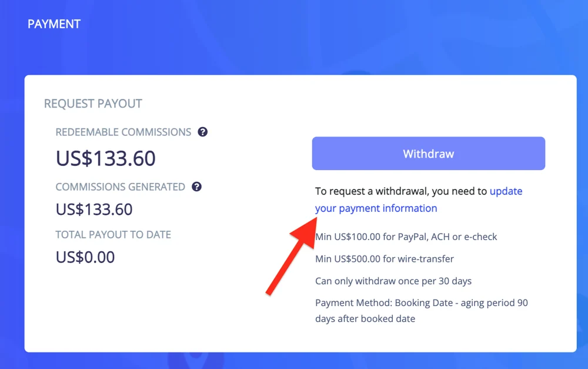Click 'Can only withdraw once per 30 days'
Screen dimensions: 588x369
(393, 281)
